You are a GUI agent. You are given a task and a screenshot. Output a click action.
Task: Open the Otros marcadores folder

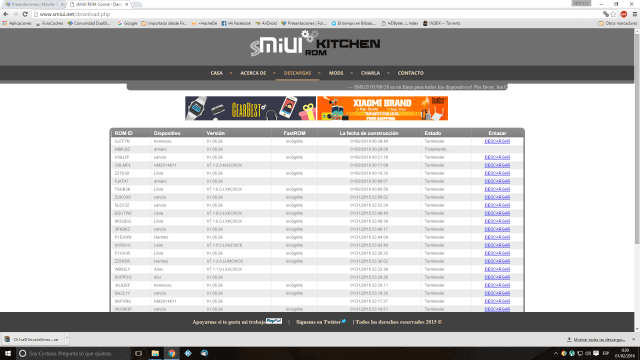coord(618,23)
